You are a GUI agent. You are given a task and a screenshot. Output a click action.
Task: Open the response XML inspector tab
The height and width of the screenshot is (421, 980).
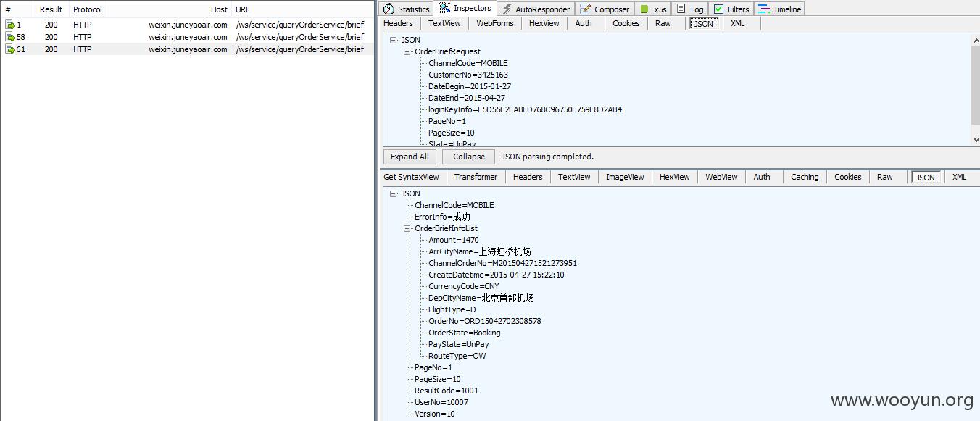point(959,177)
